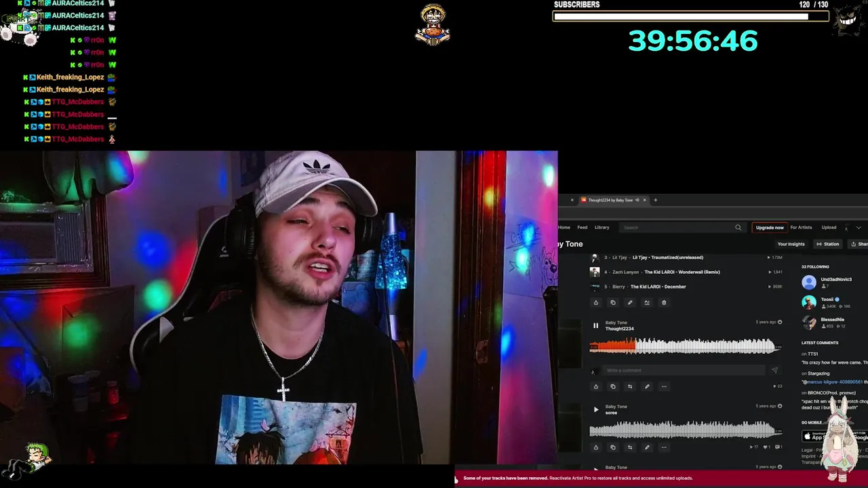Share icon under soree track
Viewport: 868px width, 488px height.
click(x=596, y=447)
